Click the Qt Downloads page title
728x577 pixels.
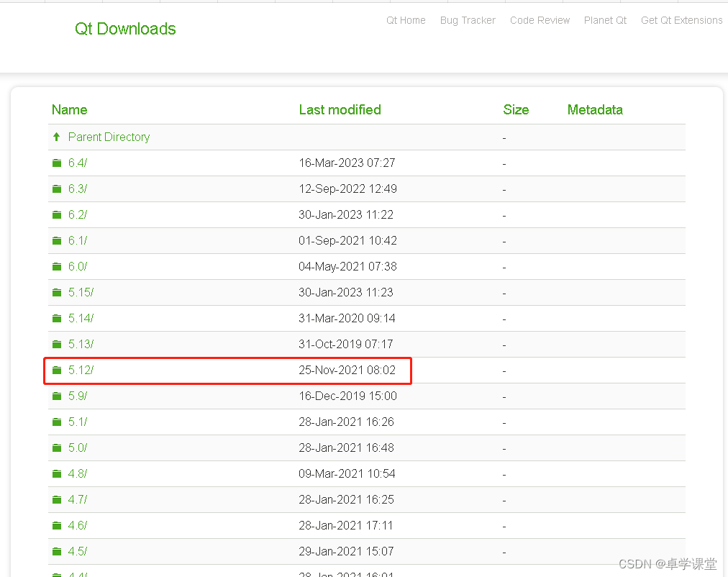tap(125, 29)
